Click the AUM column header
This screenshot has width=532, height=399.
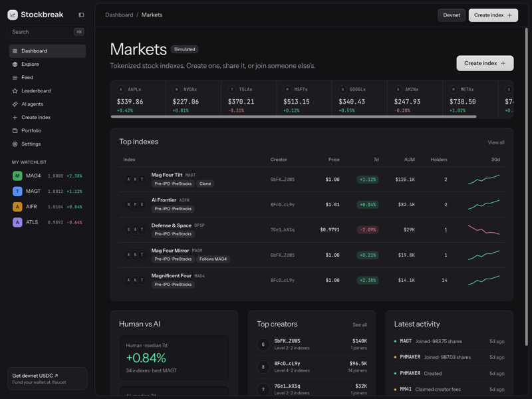click(409, 160)
